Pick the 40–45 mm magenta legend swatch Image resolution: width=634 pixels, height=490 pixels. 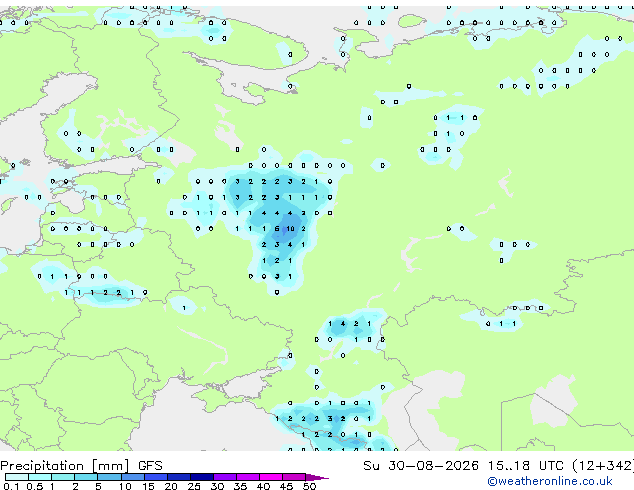(x=271, y=477)
